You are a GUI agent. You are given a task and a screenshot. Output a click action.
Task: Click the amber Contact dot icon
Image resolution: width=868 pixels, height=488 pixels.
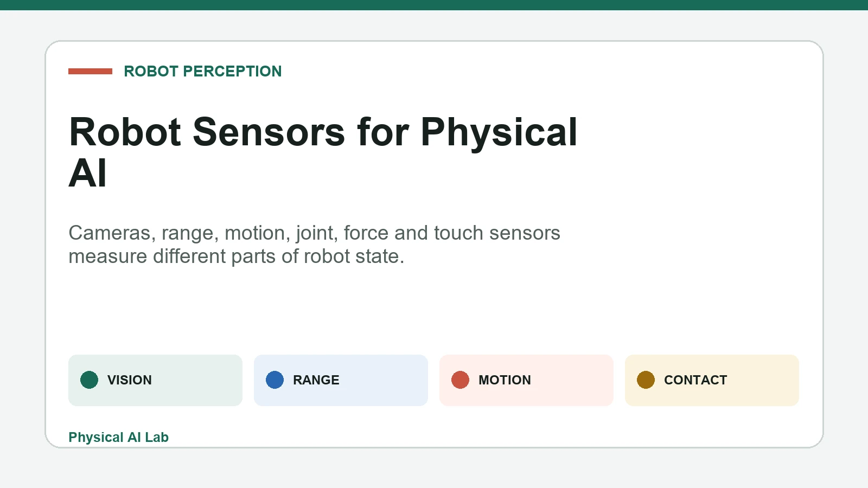click(x=646, y=380)
